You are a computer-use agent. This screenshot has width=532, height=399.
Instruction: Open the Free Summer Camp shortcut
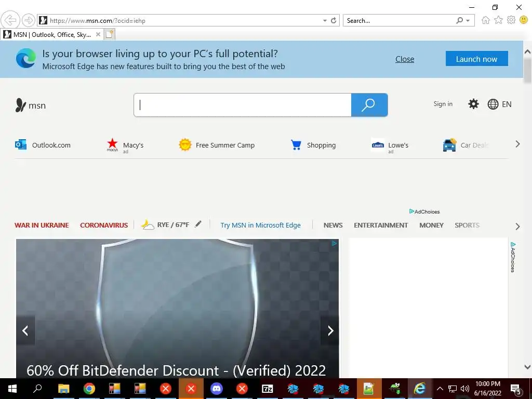coord(217,145)
